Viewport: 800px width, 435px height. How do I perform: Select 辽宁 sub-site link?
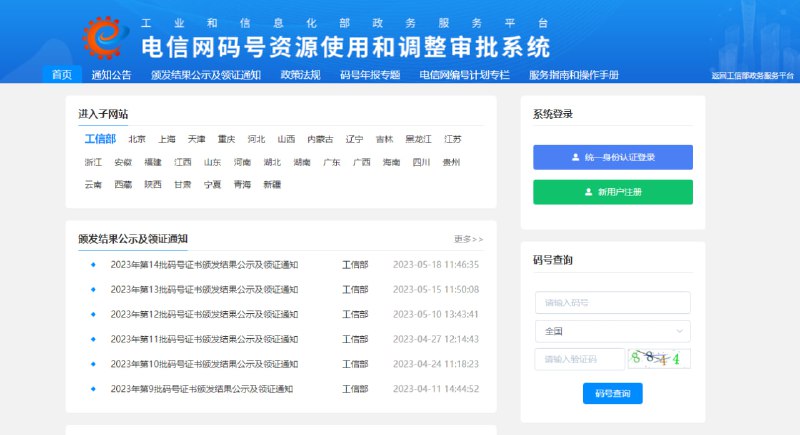pos(354,139)
